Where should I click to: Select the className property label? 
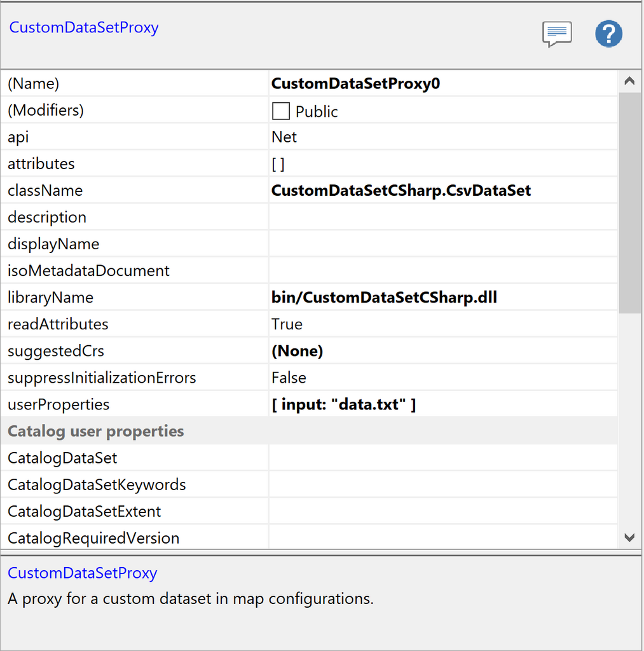(45, 191)
